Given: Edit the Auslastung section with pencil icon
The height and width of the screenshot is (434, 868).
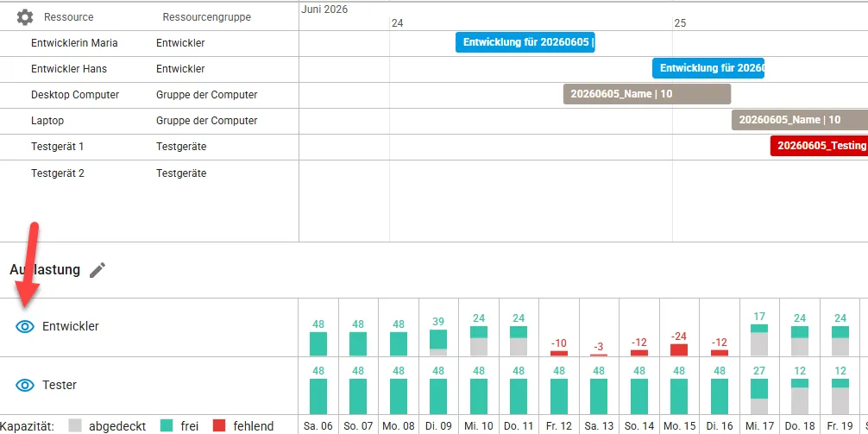Looking at the screenshot, I should point(97,270).
